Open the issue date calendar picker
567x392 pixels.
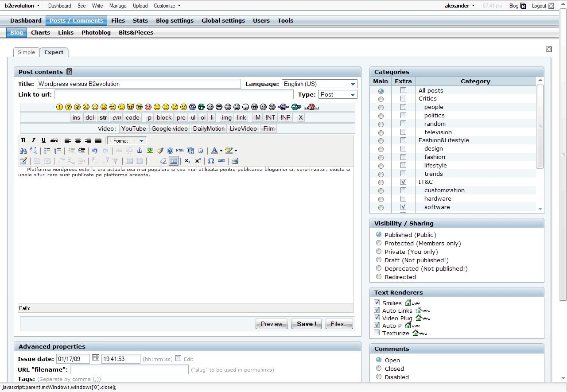96,357
